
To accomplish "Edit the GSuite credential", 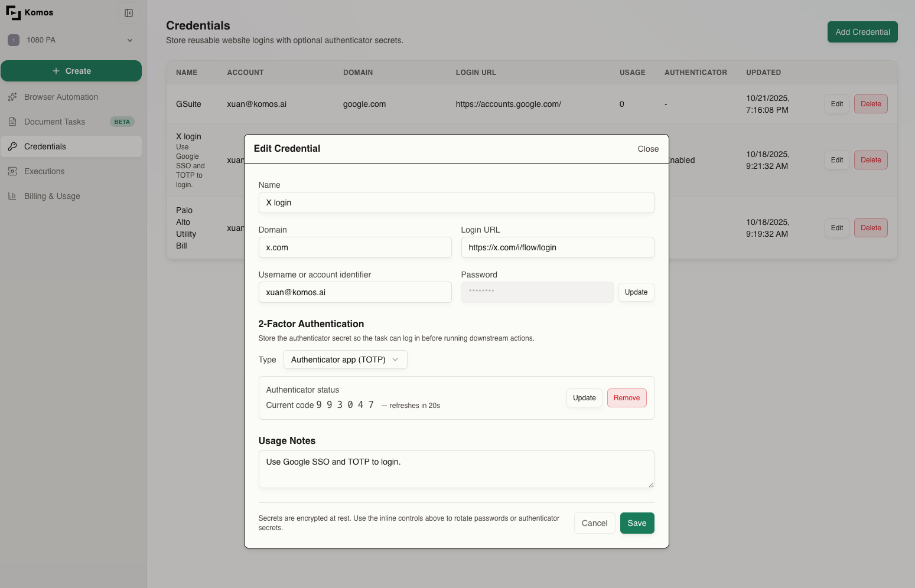I will pos(837,104).
